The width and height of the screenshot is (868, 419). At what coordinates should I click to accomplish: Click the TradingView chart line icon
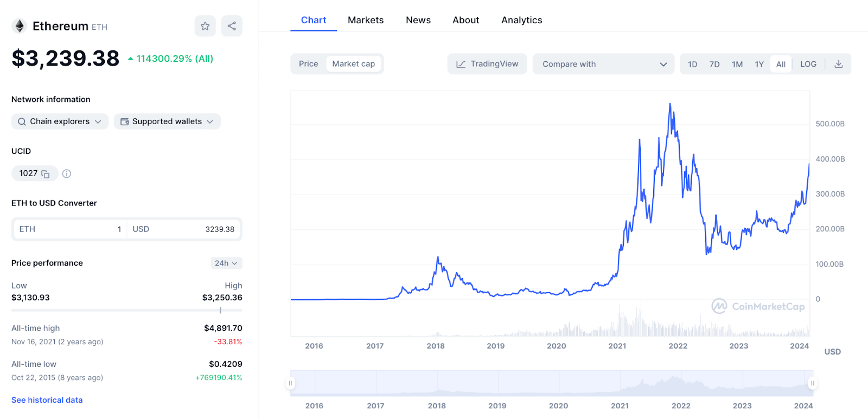pos(461,64)
